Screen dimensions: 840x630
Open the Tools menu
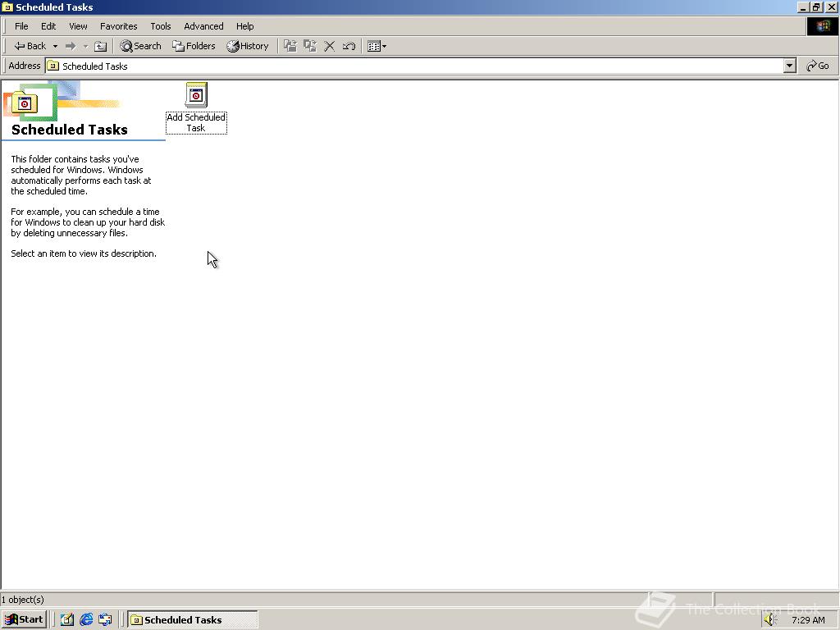160,26
